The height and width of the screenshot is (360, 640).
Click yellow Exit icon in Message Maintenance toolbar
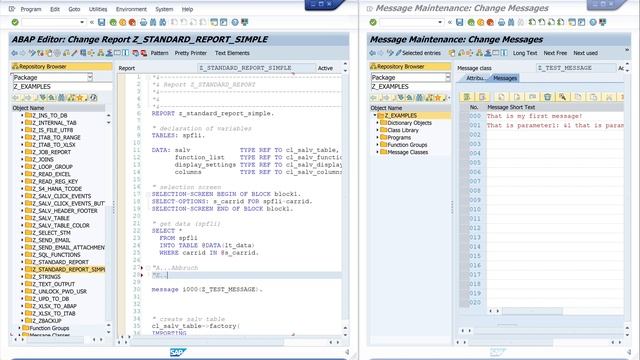(x=480, y=22)
